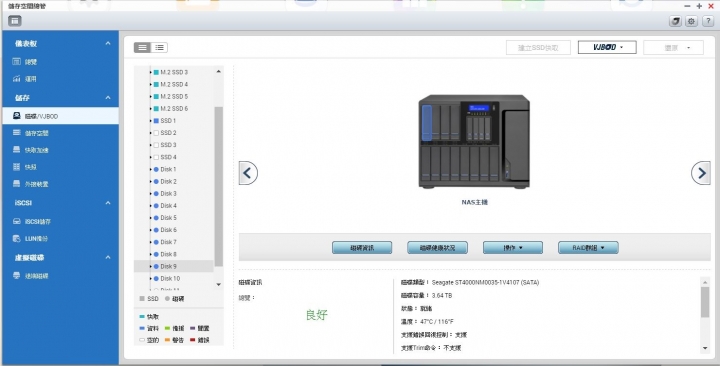Click the disk info scrollbar up arrow
This screenshot has width=720, height=366.
pyautogui.click(x=705, y=282)
